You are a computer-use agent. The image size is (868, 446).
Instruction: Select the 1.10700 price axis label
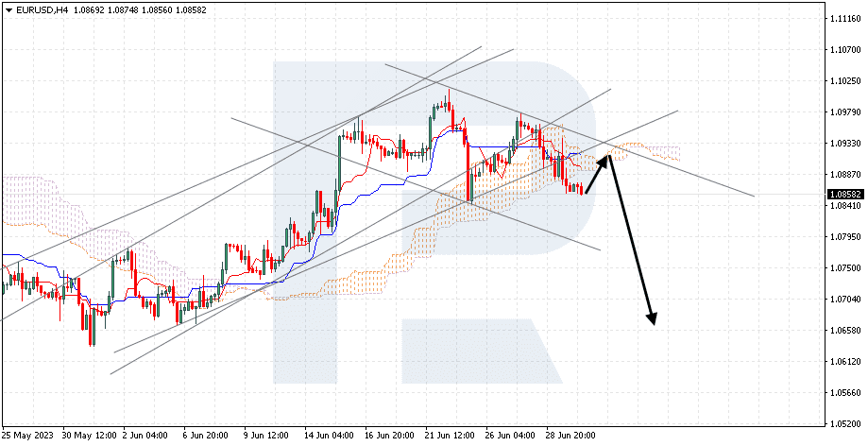pos(845,50)
